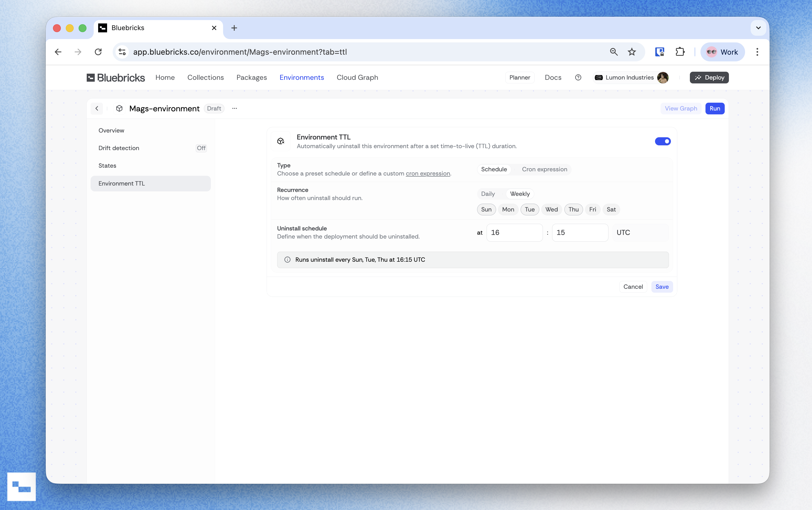Toggle the Wed day chip
Viewport: 812px width, 510px height.
coord(552,210)
